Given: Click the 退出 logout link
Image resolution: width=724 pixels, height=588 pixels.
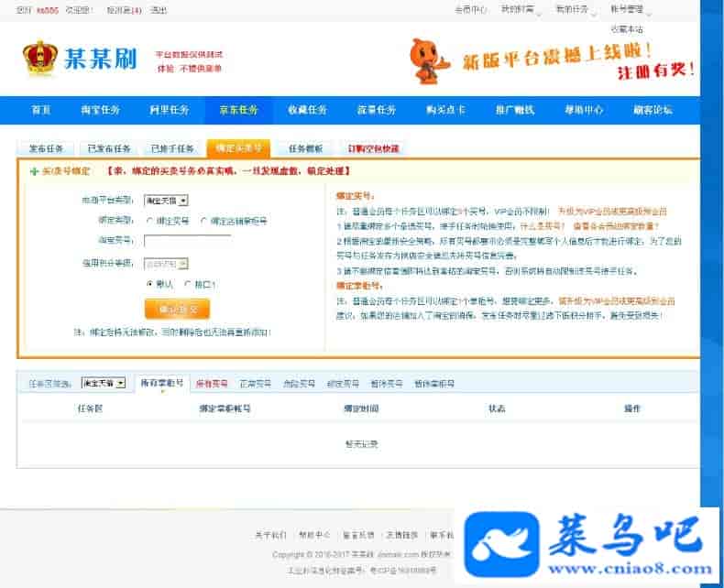Looking at the screenshot, I should pos(159,10).
